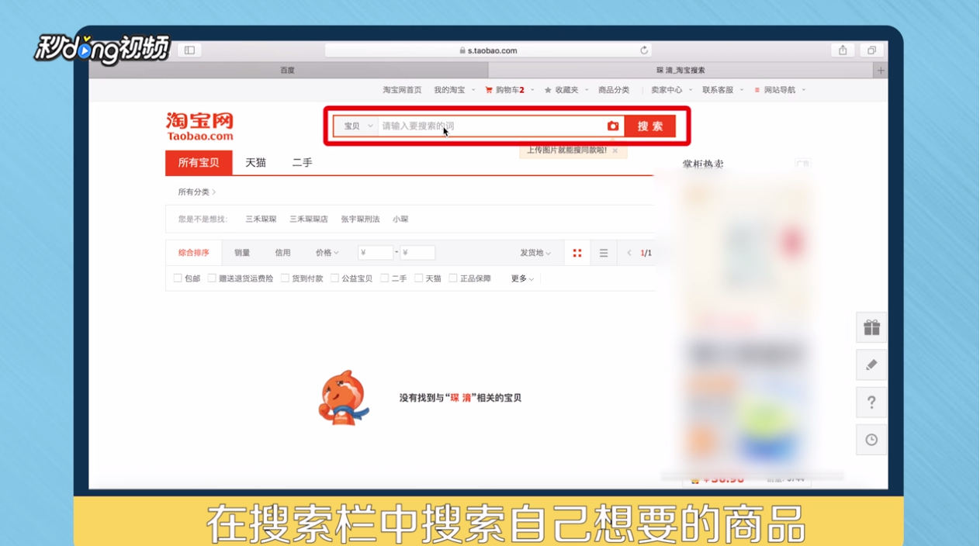Switch to grid view layout icon
This screenshot has height=546, width=980.
click(x=577, y=253)
